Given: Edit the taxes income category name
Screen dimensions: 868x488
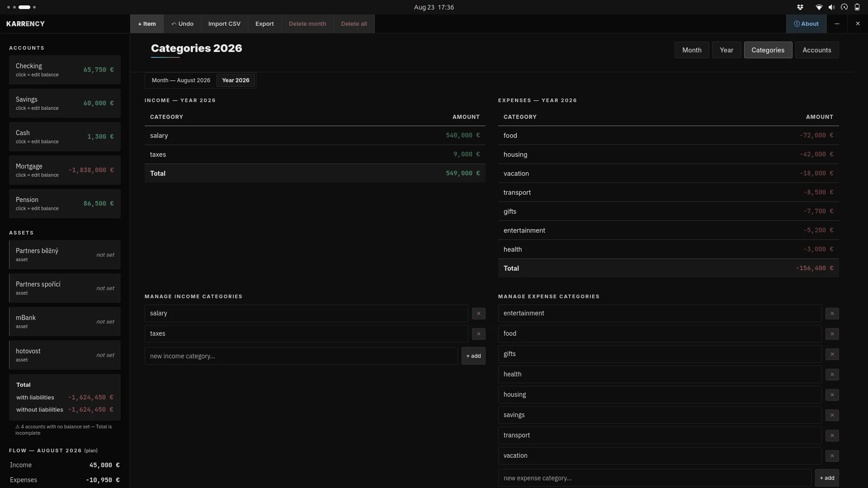Looking at the screenshot, I should point(306,334).
